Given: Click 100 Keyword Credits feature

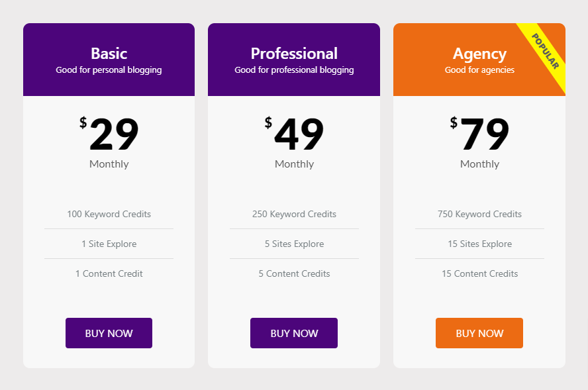Looking at the screenshot, I should tap(109, 214).
